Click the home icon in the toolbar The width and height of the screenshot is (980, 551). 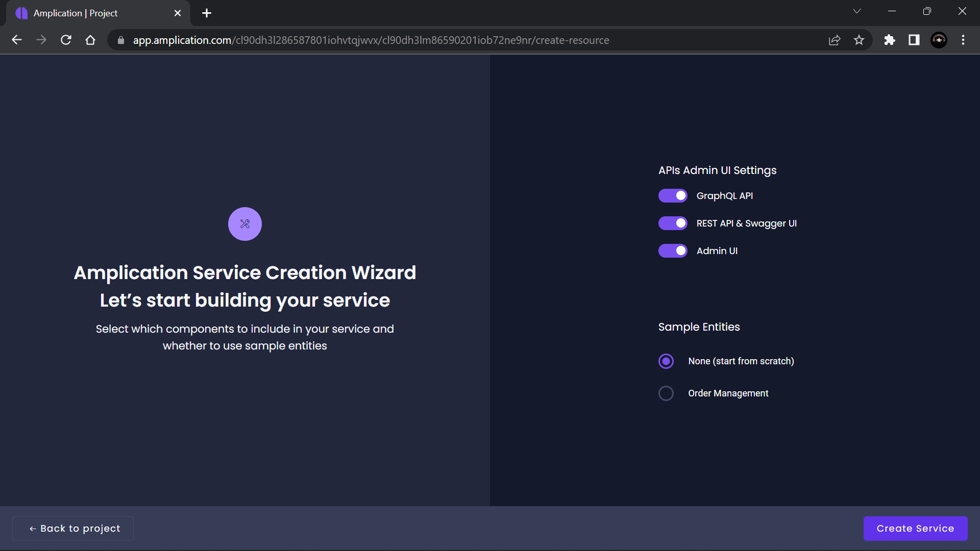[x=90, y=40]
